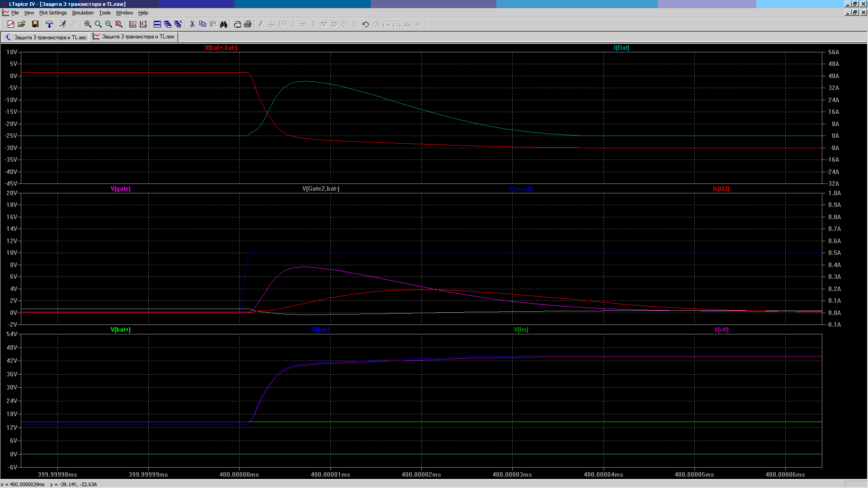Select the Place Capacitor tool
This screenshot has width=868, height=488.
pos(303,24)
